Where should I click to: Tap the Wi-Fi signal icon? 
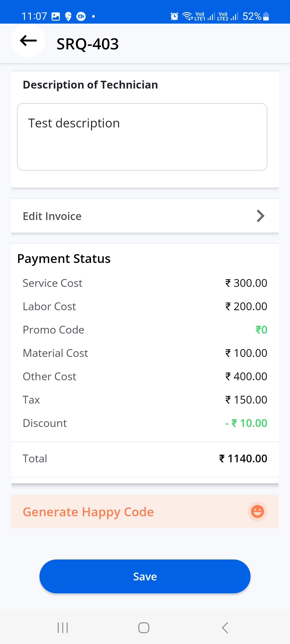pyautogui.click(x=187, y=16)
